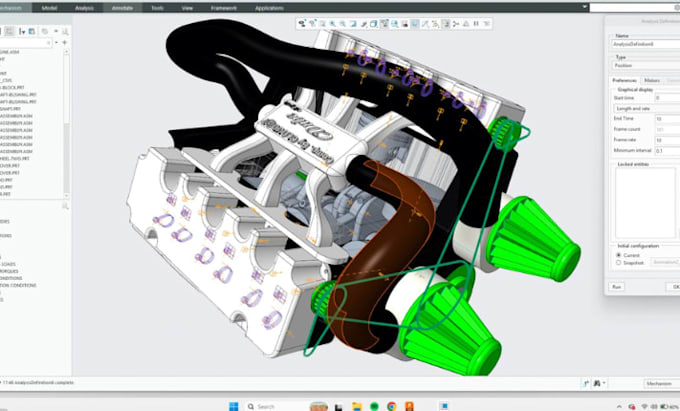Click the triangle icon beside the pause icon
The width and height of the screenshot is (680, 411).
[466, 23]
